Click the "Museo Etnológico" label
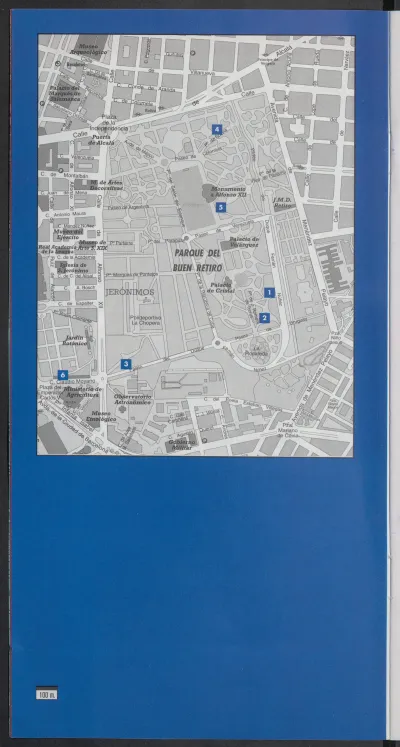The height and width of the screenshot is (747, 400). click(101, 416)
